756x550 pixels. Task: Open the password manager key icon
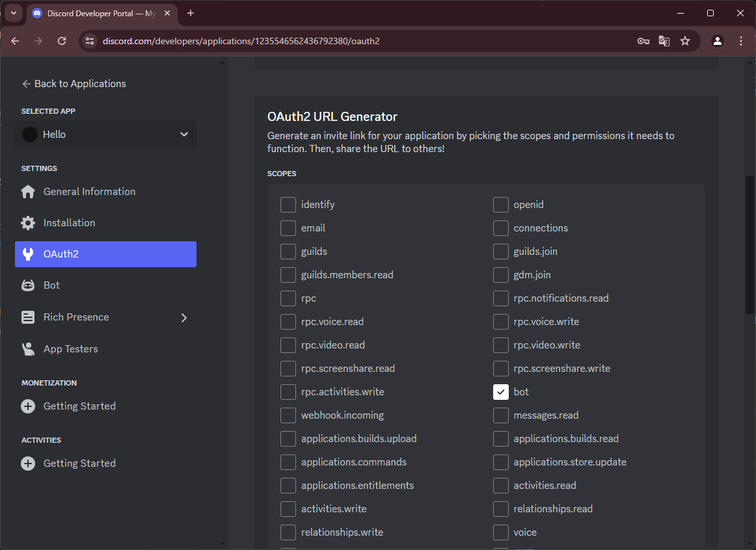[643, 41]
